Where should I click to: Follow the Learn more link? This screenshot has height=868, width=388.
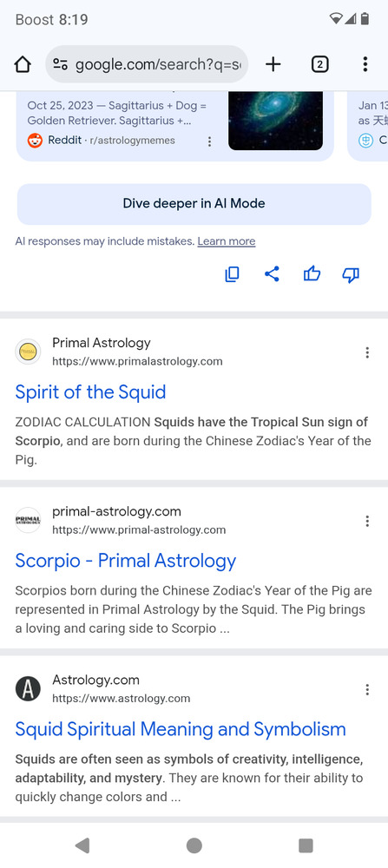coord(227,241)
